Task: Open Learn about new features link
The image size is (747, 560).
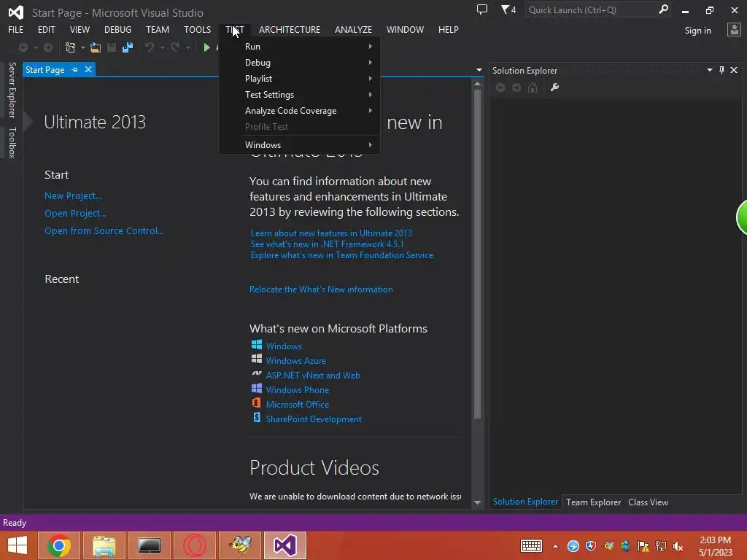Action: tap(331, 233)
